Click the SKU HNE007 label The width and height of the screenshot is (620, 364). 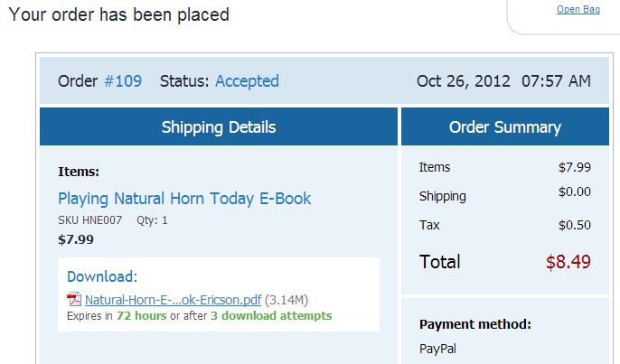90,220
